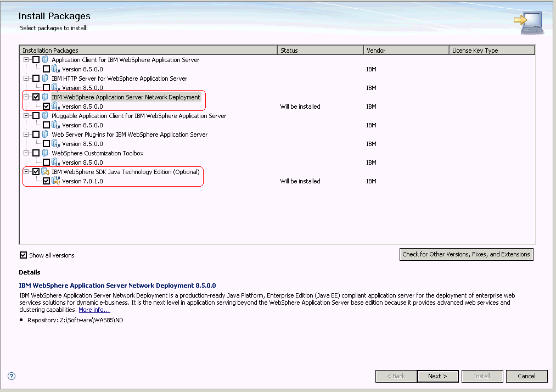Open help with the question mark icon
The width and height of the screenshot is (556, 392).
point(12,376)
